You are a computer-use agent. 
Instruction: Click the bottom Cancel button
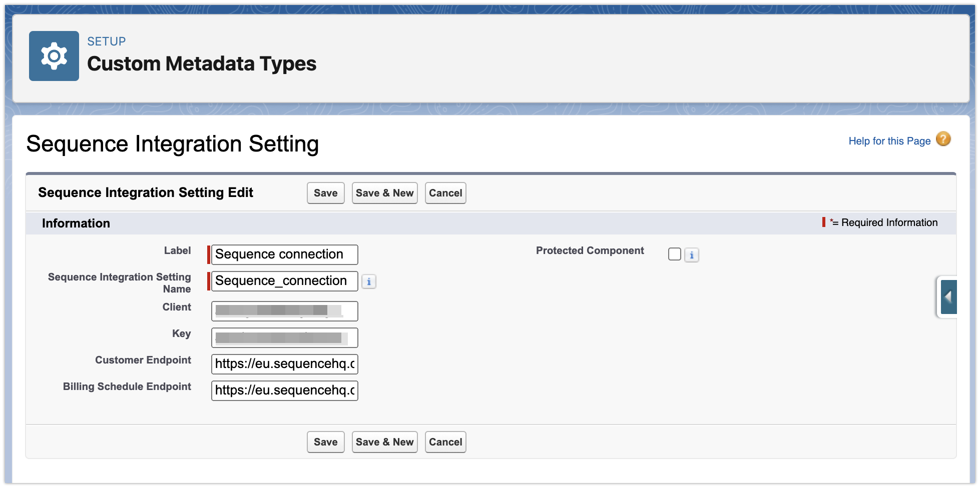445,442
